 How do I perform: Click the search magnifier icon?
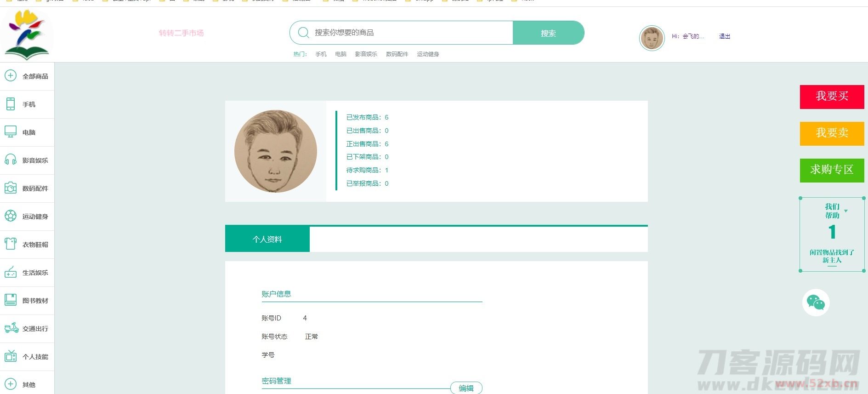(x=303, y=33)
